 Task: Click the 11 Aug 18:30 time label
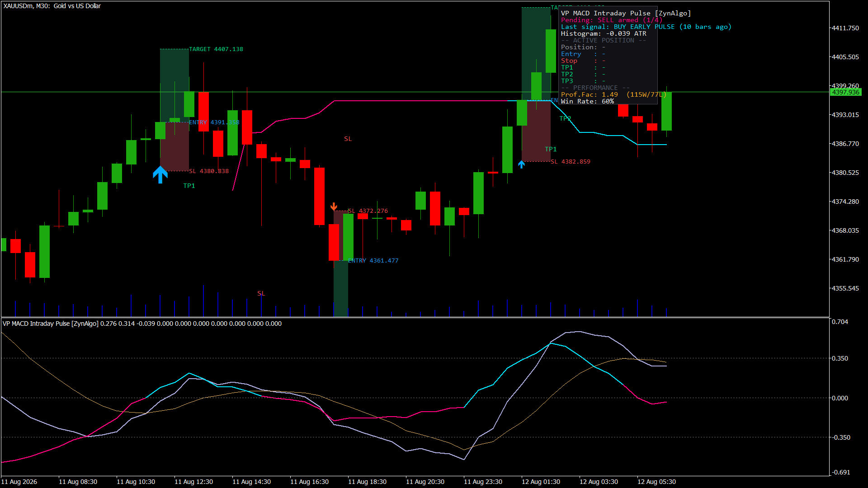click(367, 482)
